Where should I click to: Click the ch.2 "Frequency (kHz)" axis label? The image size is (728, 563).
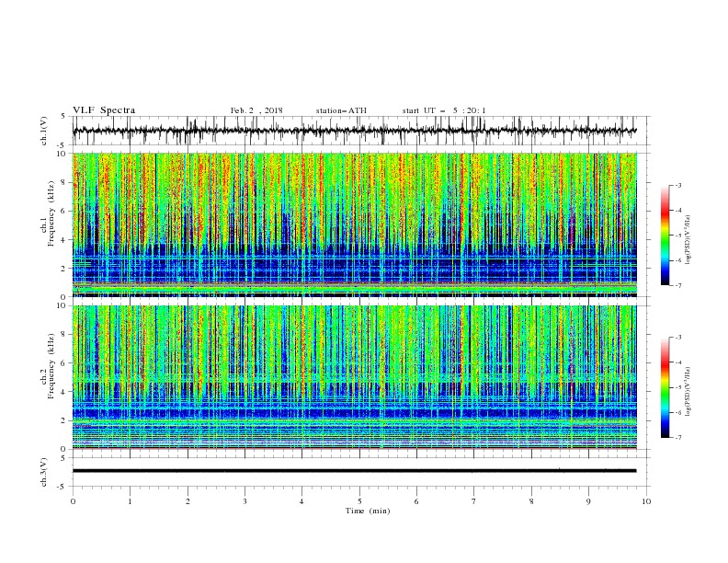pos(51,366)
